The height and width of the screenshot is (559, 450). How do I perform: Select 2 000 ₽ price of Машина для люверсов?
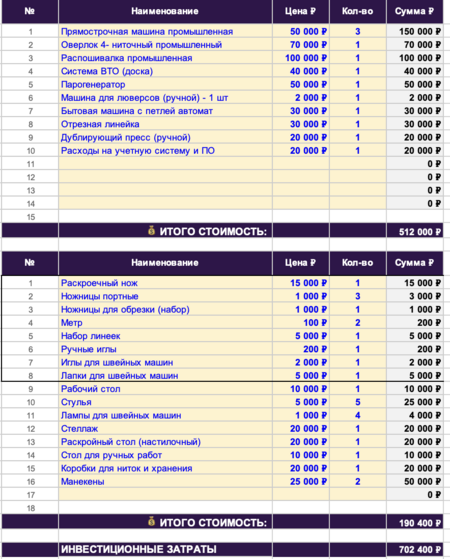pos(301,97)
